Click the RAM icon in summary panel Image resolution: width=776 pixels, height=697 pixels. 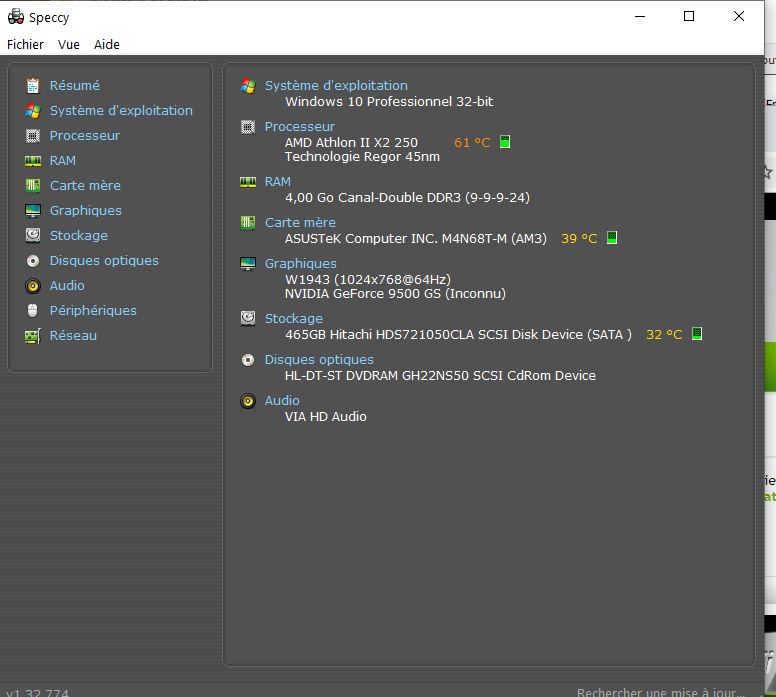coord(248,182)
